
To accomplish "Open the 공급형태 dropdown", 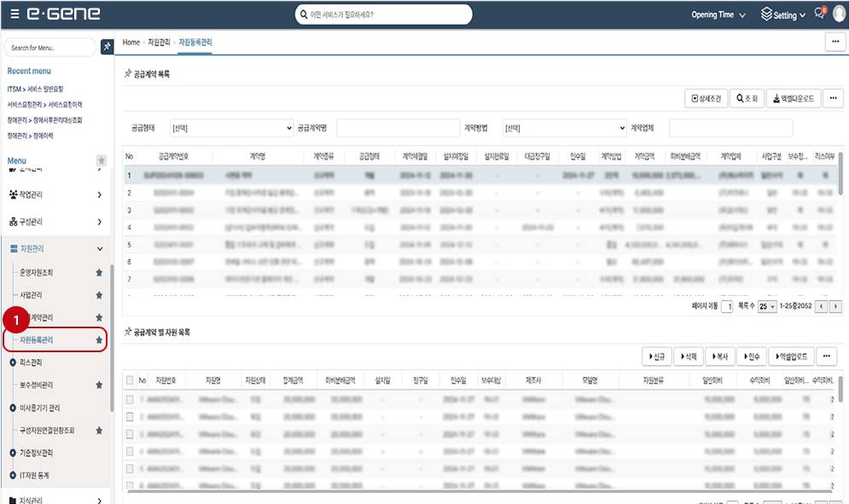I will coord(230,128).
